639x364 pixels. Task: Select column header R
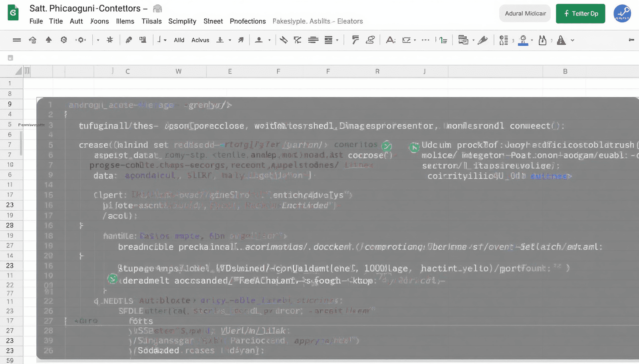point(377,71)
